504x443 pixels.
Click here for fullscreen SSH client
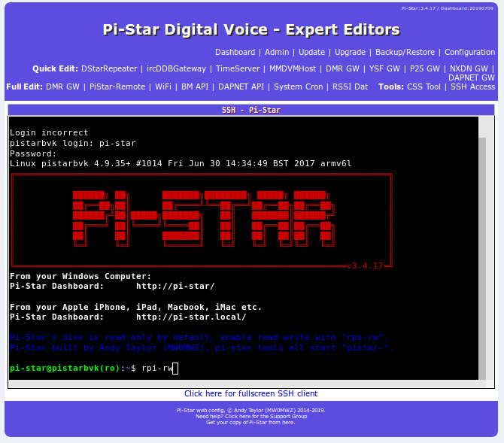coord(250,393)
